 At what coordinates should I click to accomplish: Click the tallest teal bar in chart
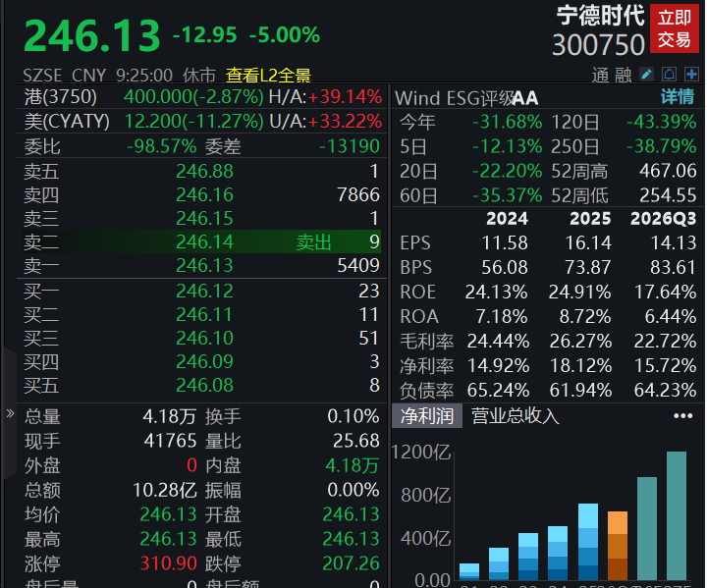tap(677, 515)
